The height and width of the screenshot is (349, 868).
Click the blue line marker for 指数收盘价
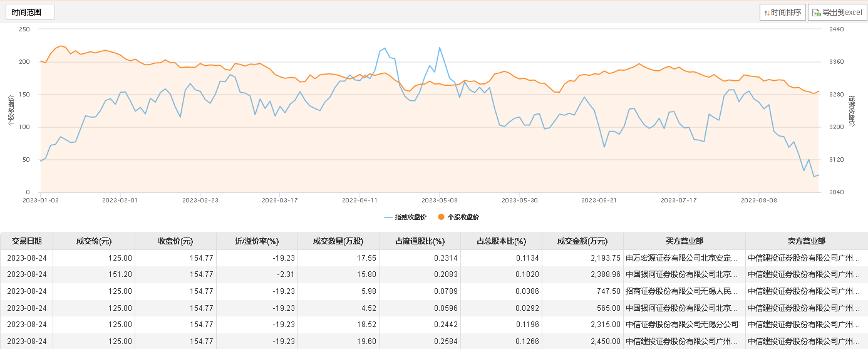[388, 217]
